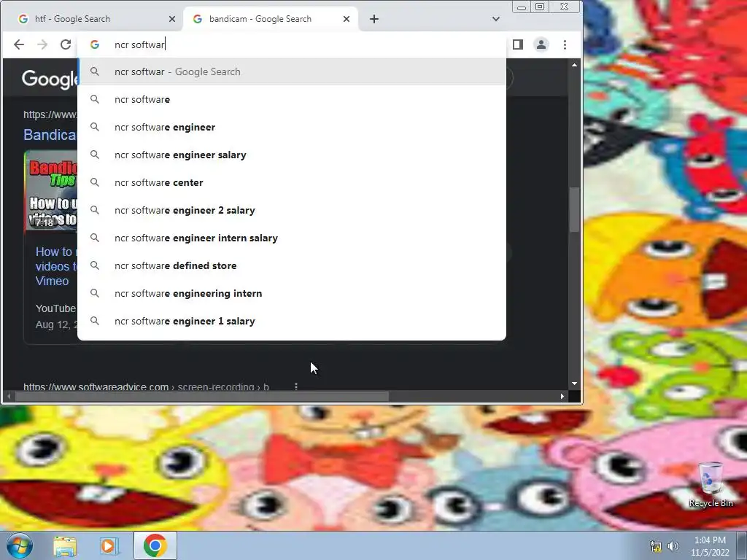
Task: Close the 'bandicam - Google Search' tab
Action: pyautogui.click(x=347, y=19)
